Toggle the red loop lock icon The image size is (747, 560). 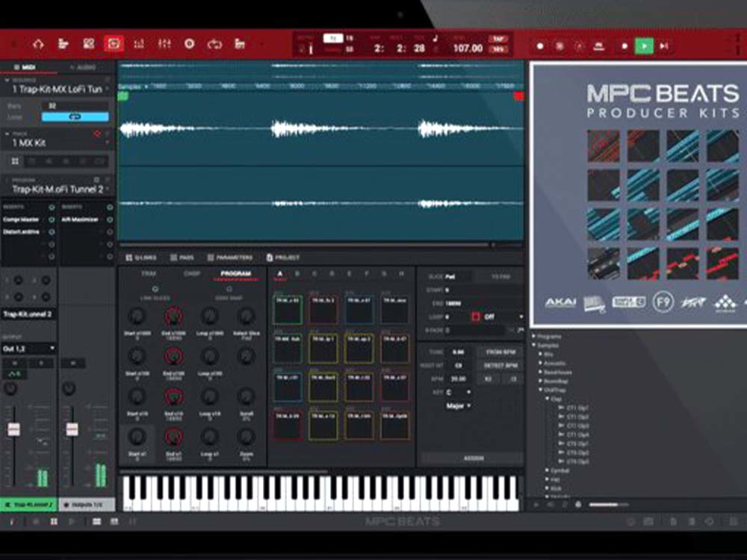[x=475, y=317]
